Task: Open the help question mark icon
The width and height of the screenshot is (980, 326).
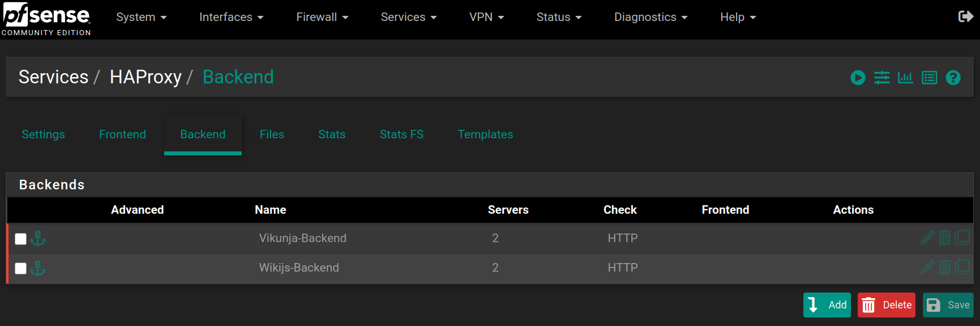Action: (x=953, y=78)
